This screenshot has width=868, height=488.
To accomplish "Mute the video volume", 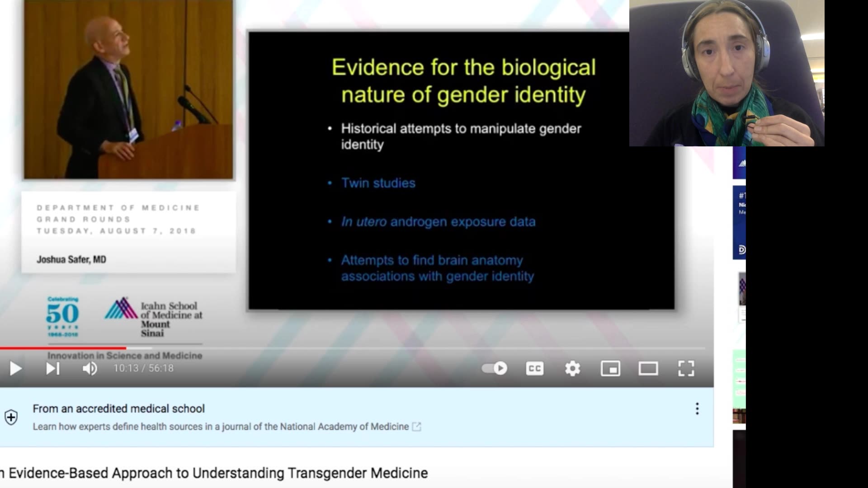I will click(90, 369).
